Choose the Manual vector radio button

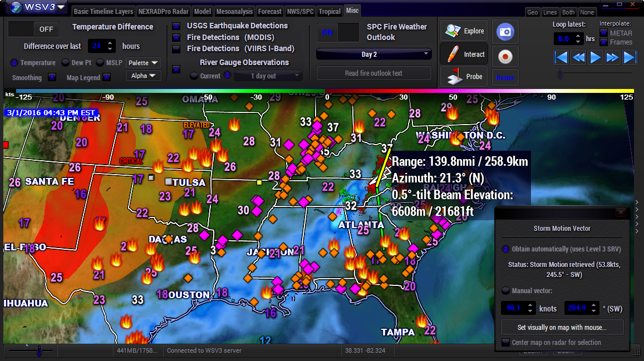coord(505,290)
